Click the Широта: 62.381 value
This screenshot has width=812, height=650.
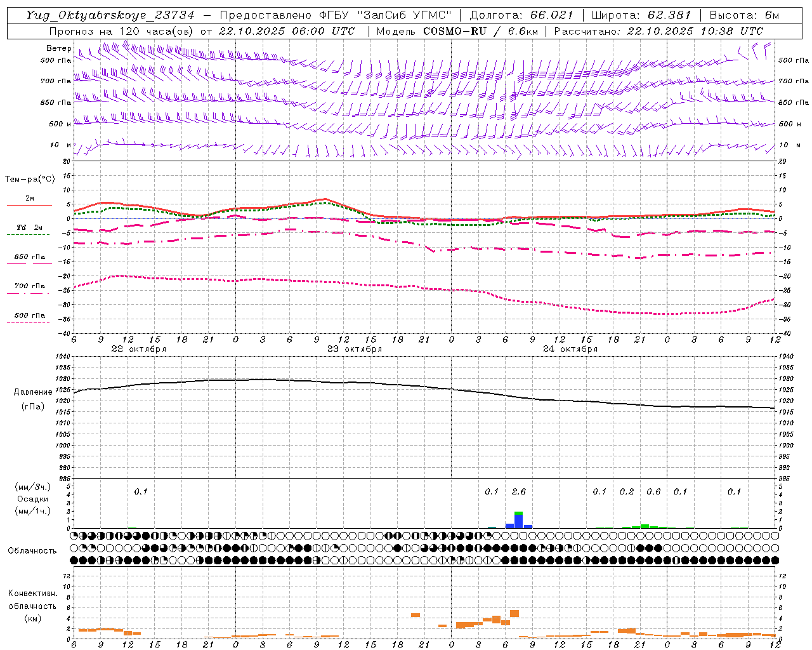point(641,15)
